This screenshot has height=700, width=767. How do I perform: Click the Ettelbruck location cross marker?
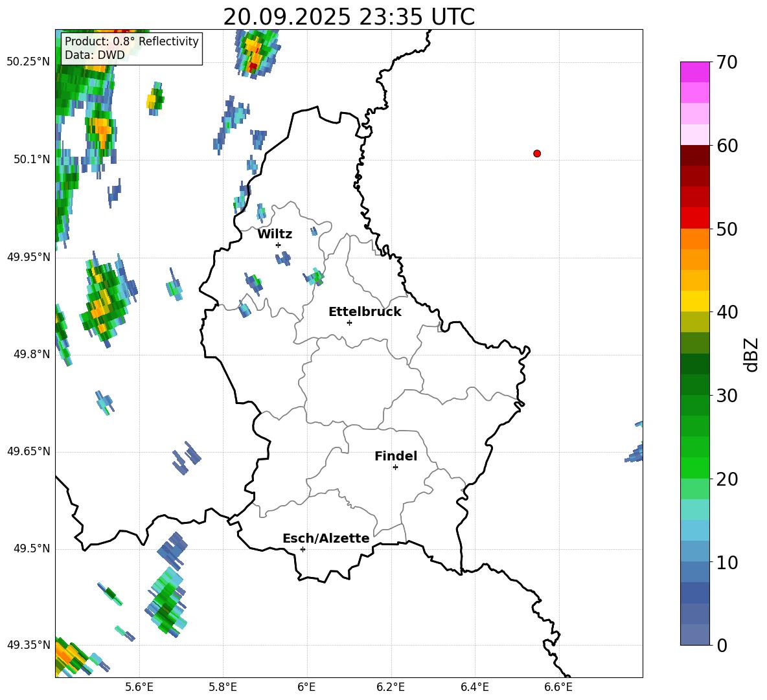coord(349,322)
